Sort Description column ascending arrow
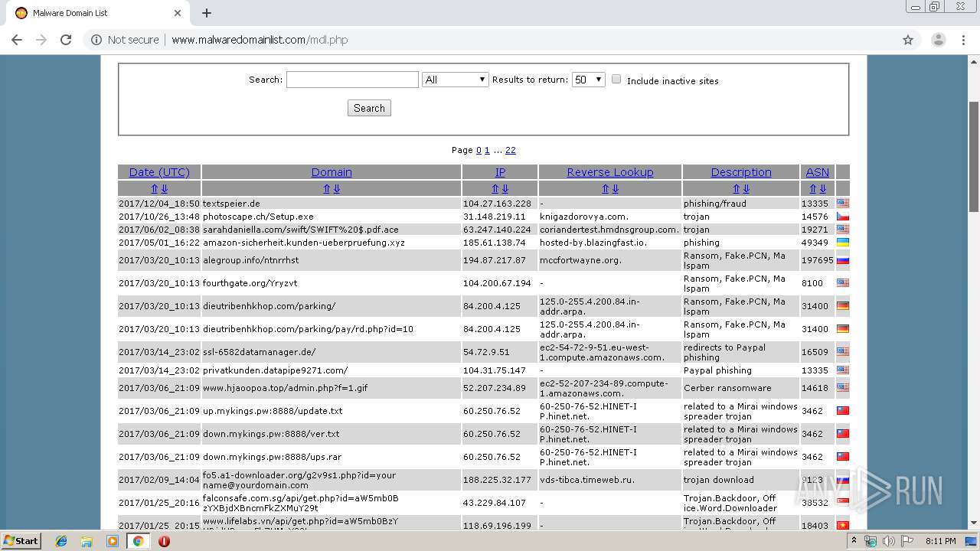 click(737, 188)
